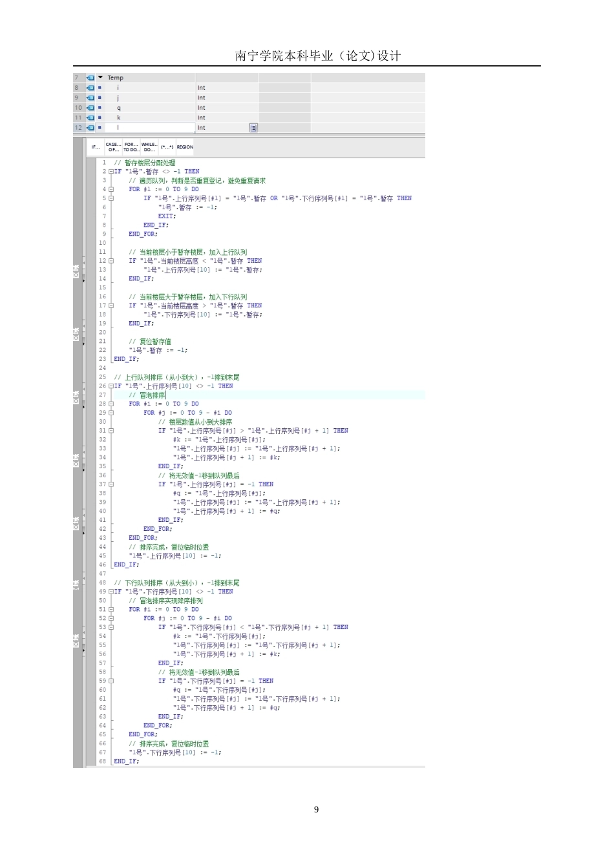
Task: Select the variable name cell q
Action: point(150,108)
